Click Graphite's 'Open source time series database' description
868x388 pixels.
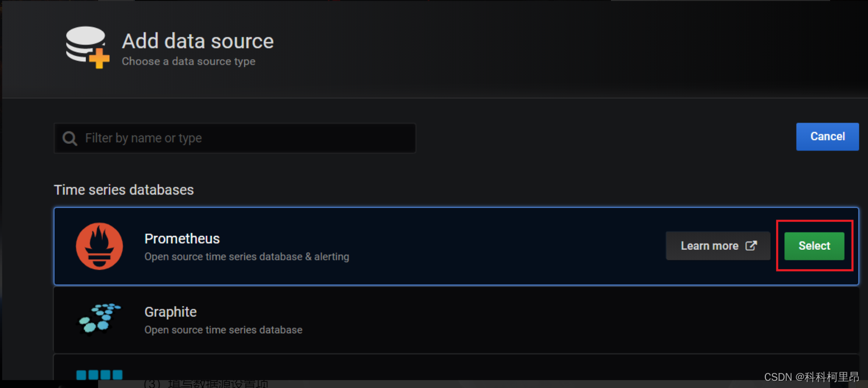pos(224,330)
